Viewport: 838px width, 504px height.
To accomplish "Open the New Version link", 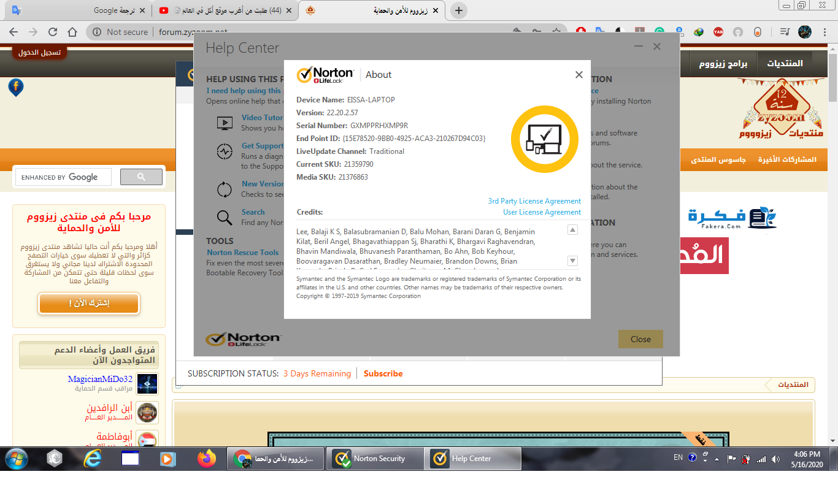I will 263,184.
